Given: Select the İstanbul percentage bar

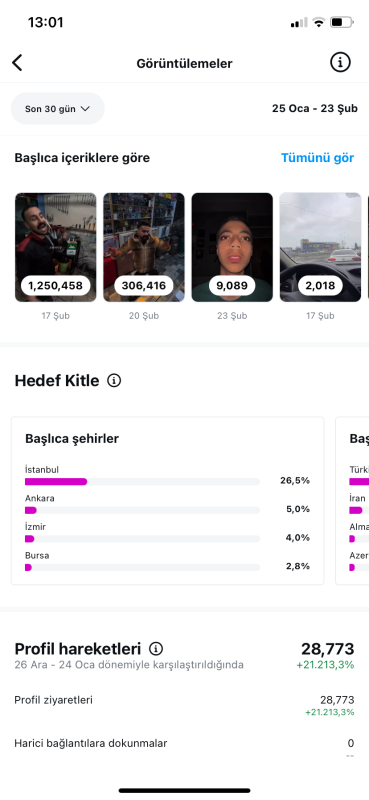Looking at the screenshot, I should pyautogui.click(x=142, y=481).
